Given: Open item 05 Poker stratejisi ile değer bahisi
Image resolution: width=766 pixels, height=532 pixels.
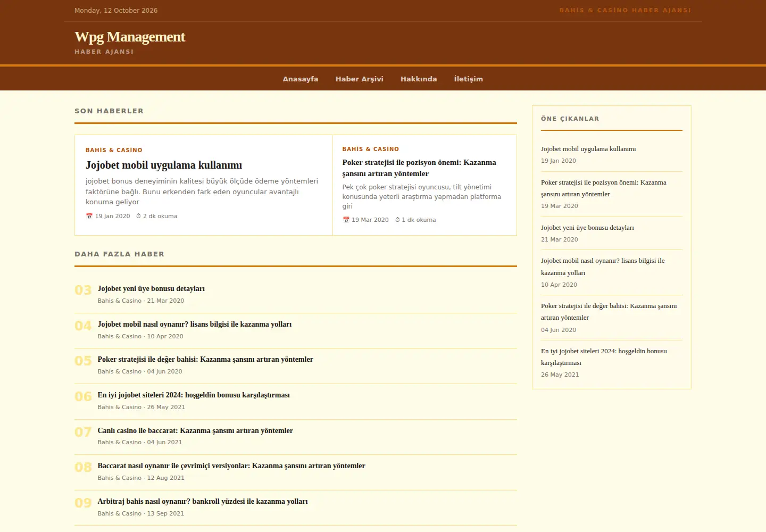Looking at the screenshot, I should [205, 360].
